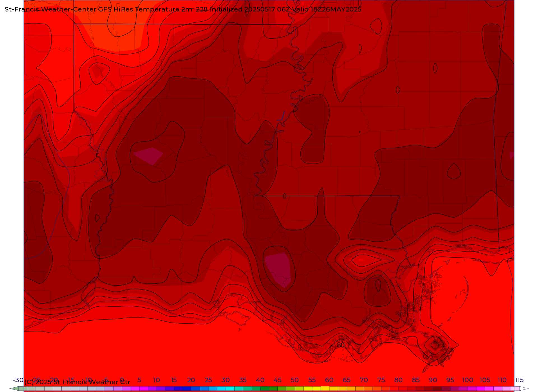Click the "20" color scale label
Image resolution: width=538 pixels, height=392 pixels.
(x=191, y=380)
